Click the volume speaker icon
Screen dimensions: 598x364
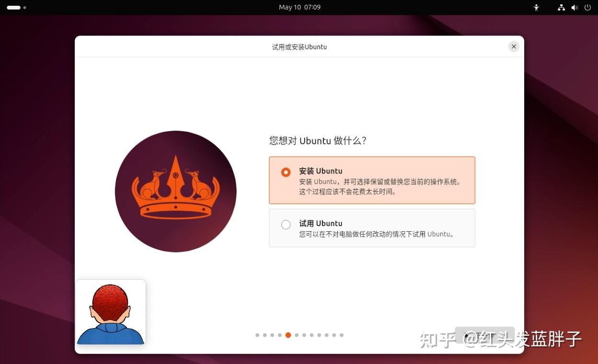point(575,7)
